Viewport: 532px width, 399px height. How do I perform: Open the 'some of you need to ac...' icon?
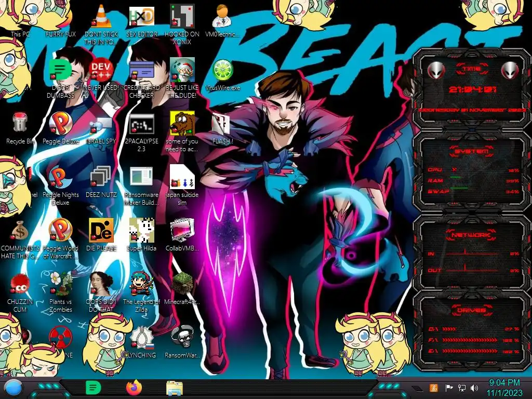(x=182, y=123)
